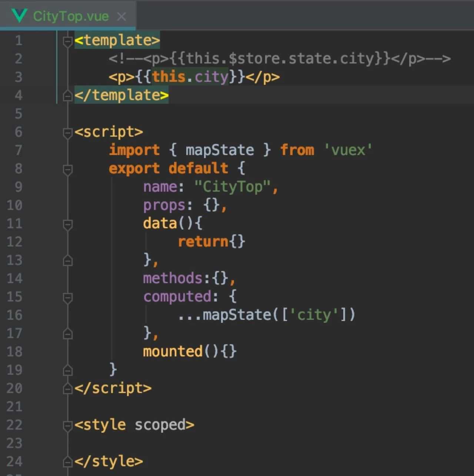This screenshot has width=474, height=476.
Task: Click the 'import' keyword
Action: coord(134,150)
